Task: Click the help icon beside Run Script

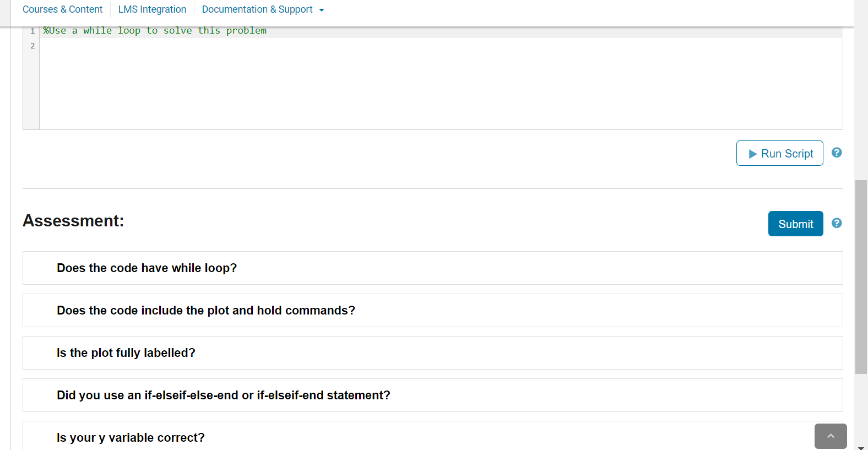Action: tap(836, 153)
